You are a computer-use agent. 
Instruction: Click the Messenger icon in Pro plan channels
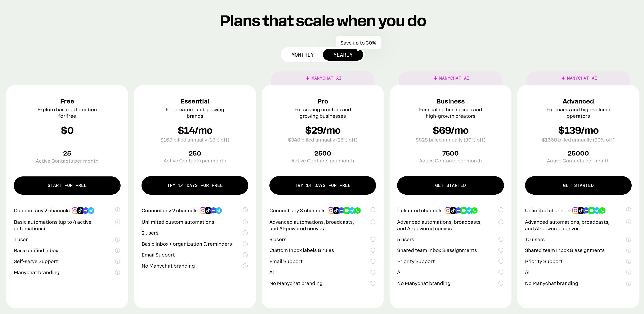[x=341, y=211]
